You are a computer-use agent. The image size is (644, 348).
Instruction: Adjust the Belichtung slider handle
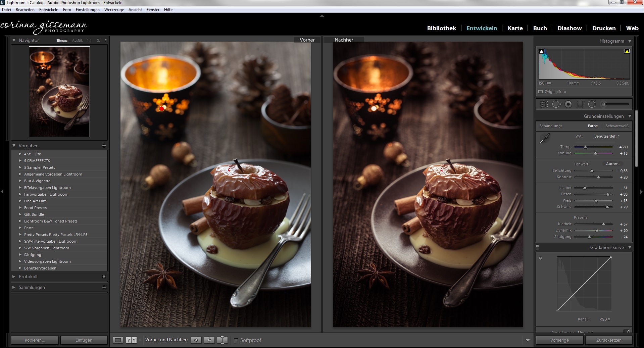click(x=592, y=171)
